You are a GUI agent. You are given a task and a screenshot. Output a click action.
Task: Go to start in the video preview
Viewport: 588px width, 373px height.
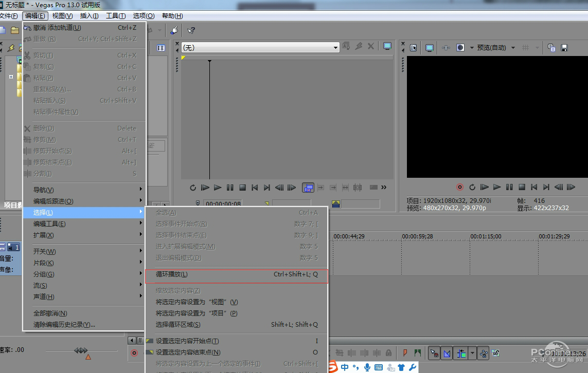coord(534,187)
